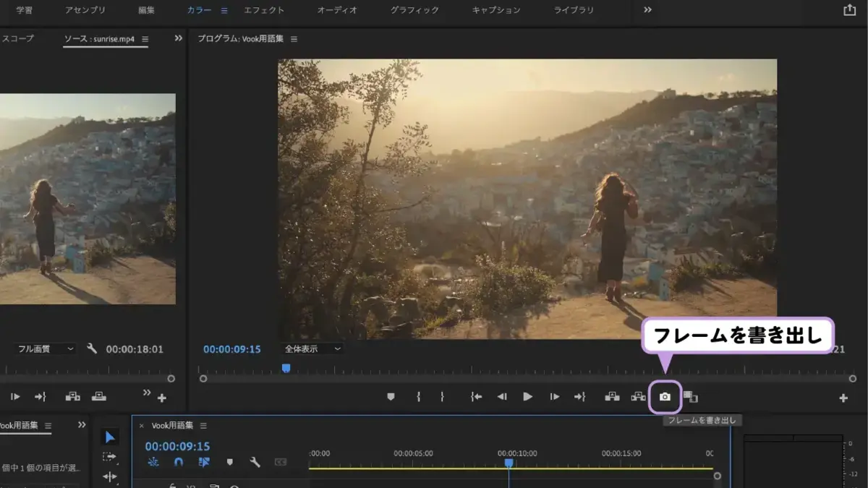
Task: Click the Lift button icon
Action: click(x=612, y=396)
